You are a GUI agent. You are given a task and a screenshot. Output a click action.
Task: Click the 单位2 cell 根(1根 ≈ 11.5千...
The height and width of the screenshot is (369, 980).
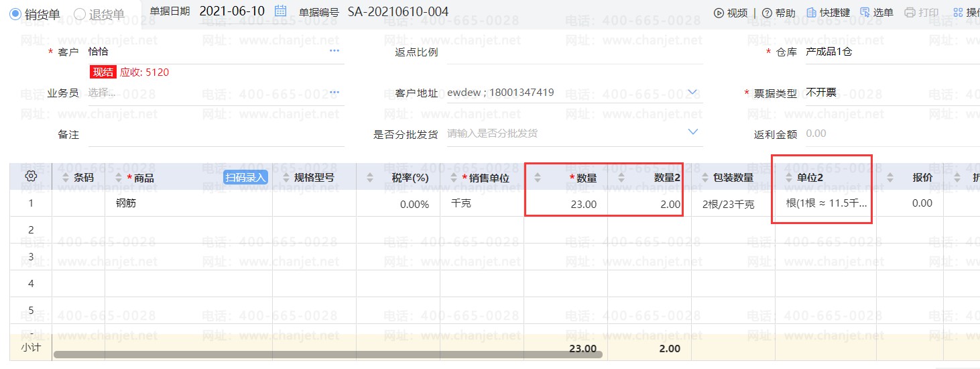click(x=826, y=203)
